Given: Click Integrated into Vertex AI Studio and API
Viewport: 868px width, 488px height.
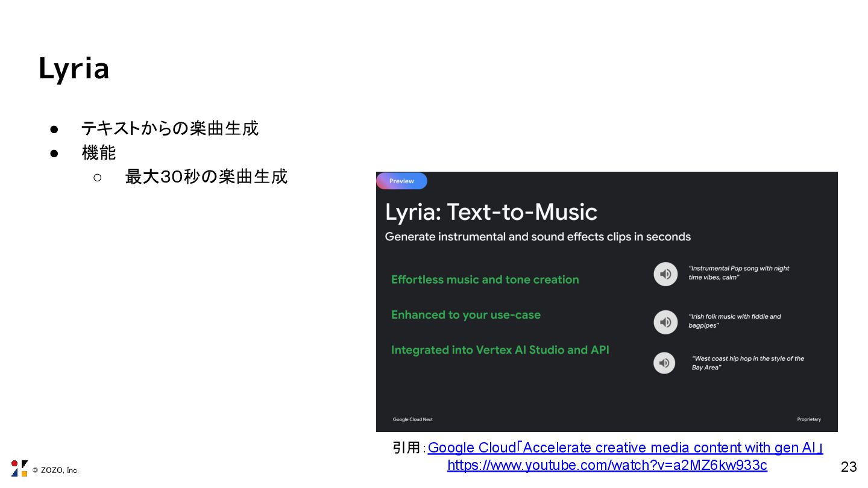Looking at the screenshot, I should (x=500, y=350).
